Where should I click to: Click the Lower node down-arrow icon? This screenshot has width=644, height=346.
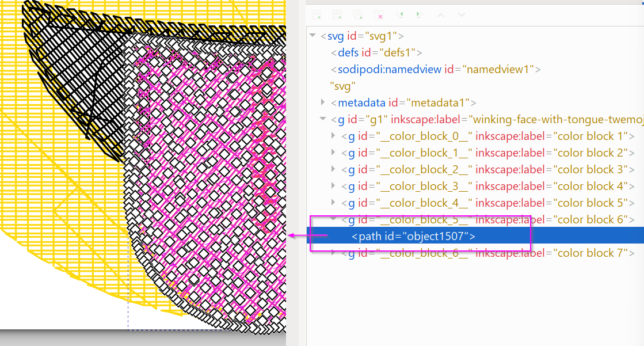tap(461, 15)
